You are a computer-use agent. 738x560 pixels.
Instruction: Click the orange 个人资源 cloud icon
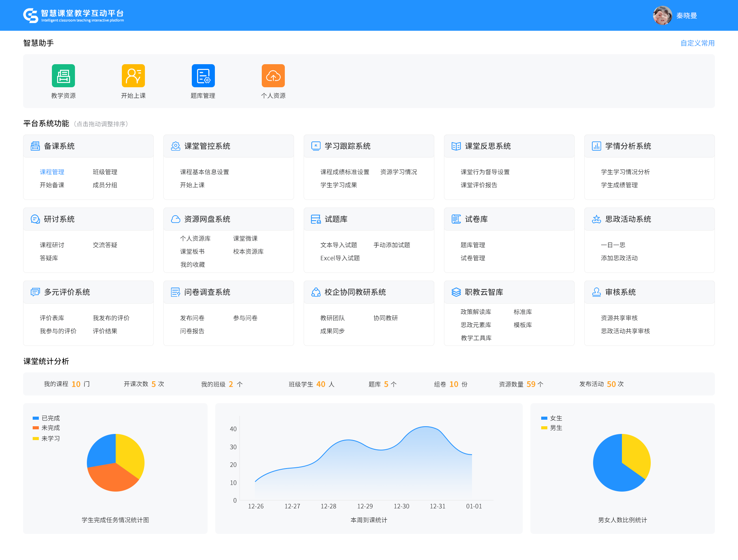(273, 76)
